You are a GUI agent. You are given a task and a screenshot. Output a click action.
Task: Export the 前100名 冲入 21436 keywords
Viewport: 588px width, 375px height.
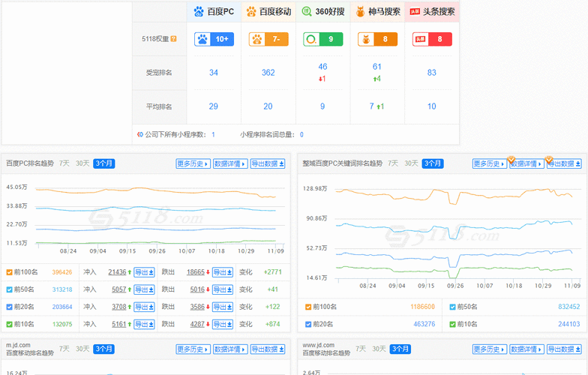pyautogui.click(x=144, y=272)
